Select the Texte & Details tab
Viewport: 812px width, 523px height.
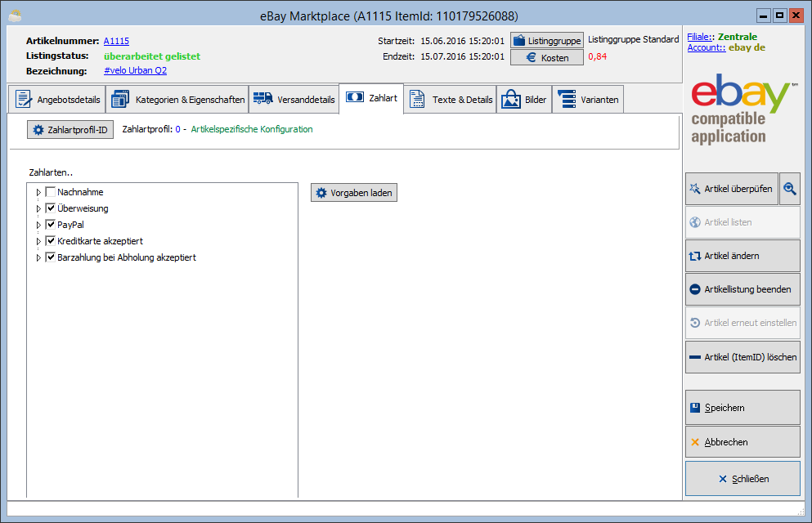click(x=450, y=100)
